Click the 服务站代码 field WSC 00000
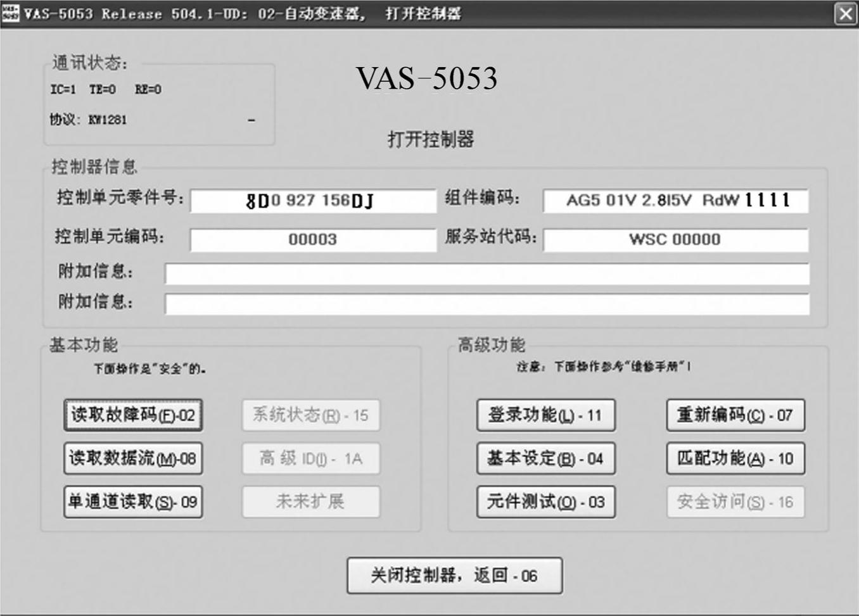 click(x=675, y=240)
